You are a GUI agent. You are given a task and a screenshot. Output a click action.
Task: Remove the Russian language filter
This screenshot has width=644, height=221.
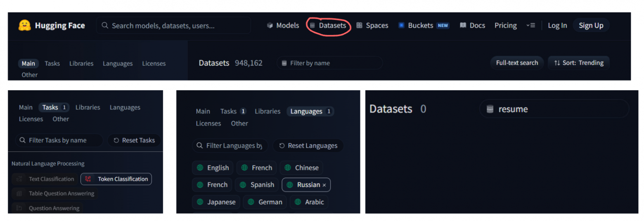click(x=324, y=185)
